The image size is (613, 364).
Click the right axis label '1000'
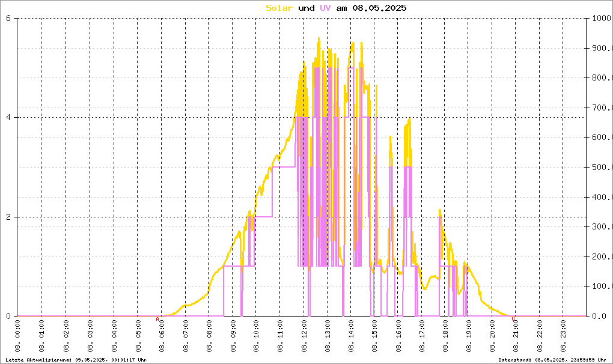(602, 19)
